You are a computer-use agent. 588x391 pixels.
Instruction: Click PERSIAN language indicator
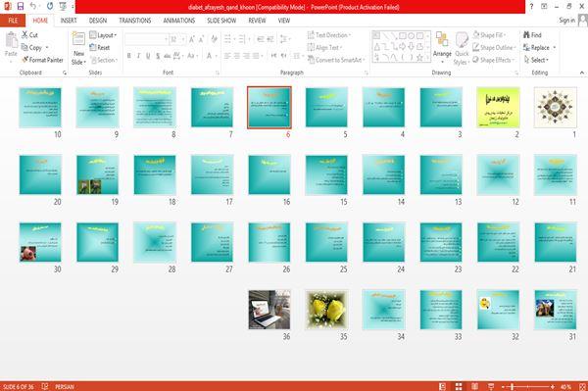(x=64, y=386)
